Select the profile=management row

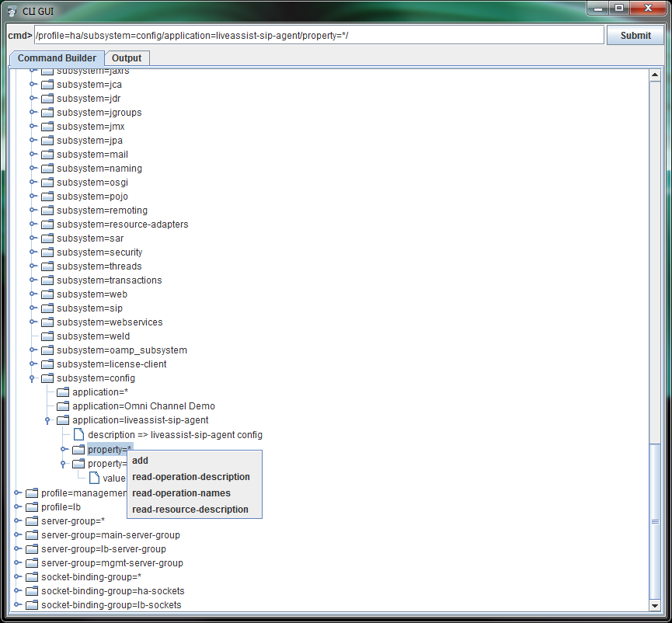tap(84, 493)
